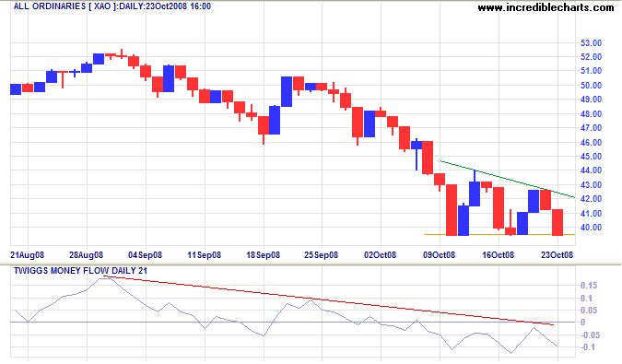Select the Twiggs Money Flow Daily 21 label
The image size is (622, 364).
[x=80, y=271]
